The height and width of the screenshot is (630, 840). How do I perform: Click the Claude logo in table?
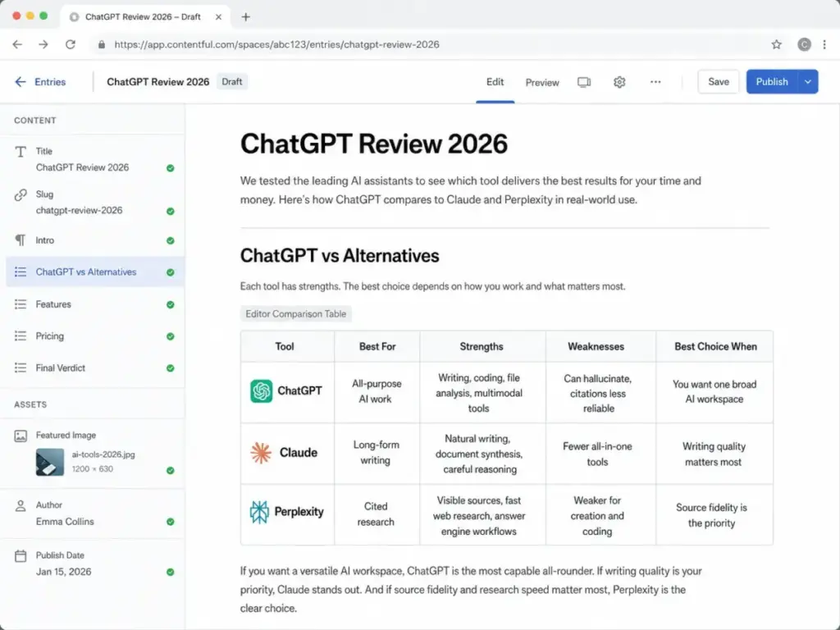pos(261,453)
